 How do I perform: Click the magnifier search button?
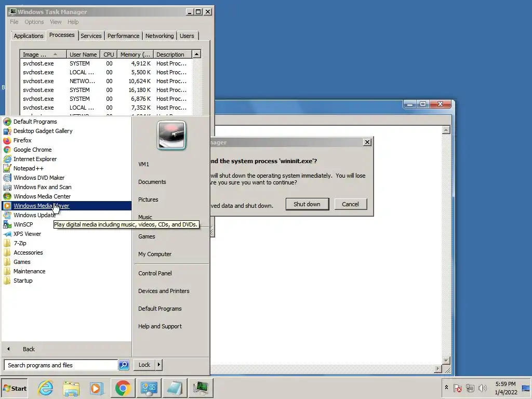[x=124, y=365]
